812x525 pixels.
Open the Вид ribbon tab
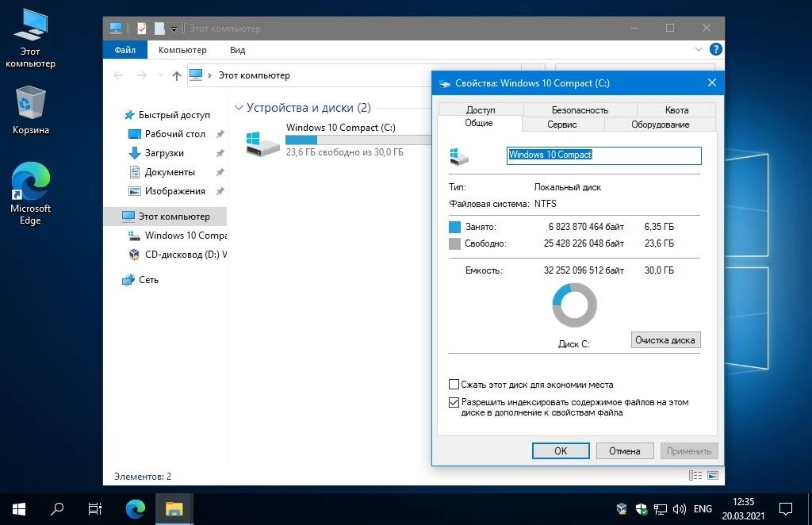point(237,50)
